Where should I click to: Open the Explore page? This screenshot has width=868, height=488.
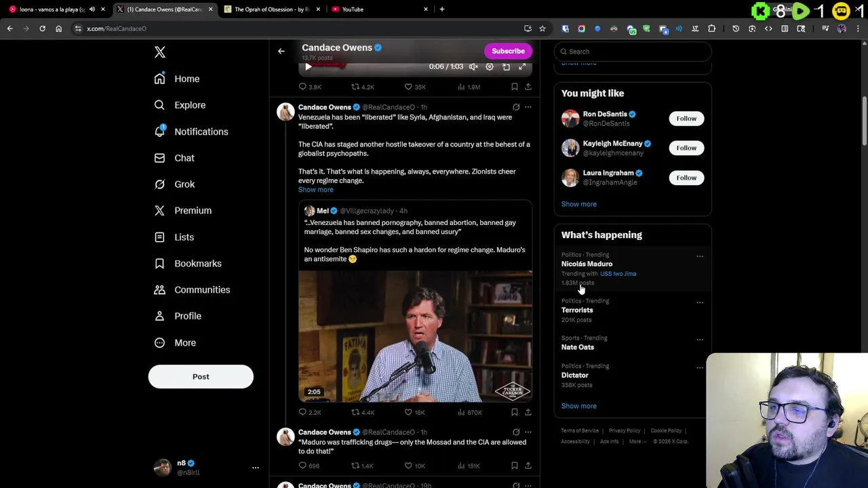click(x=180, y=105)
